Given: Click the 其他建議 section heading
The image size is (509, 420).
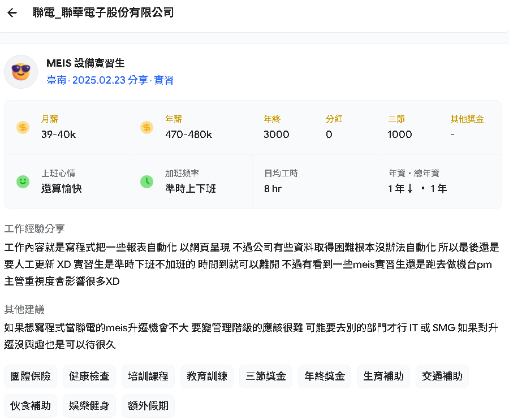Looking at the screenshot, I should click(x=24, y=309).
